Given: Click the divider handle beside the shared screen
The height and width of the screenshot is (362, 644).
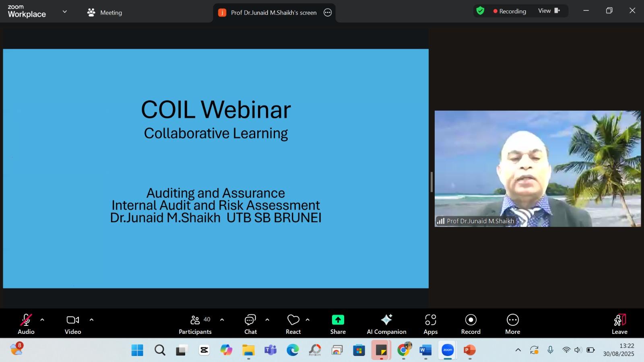Looking at the screenshot, I should point(431,182).
